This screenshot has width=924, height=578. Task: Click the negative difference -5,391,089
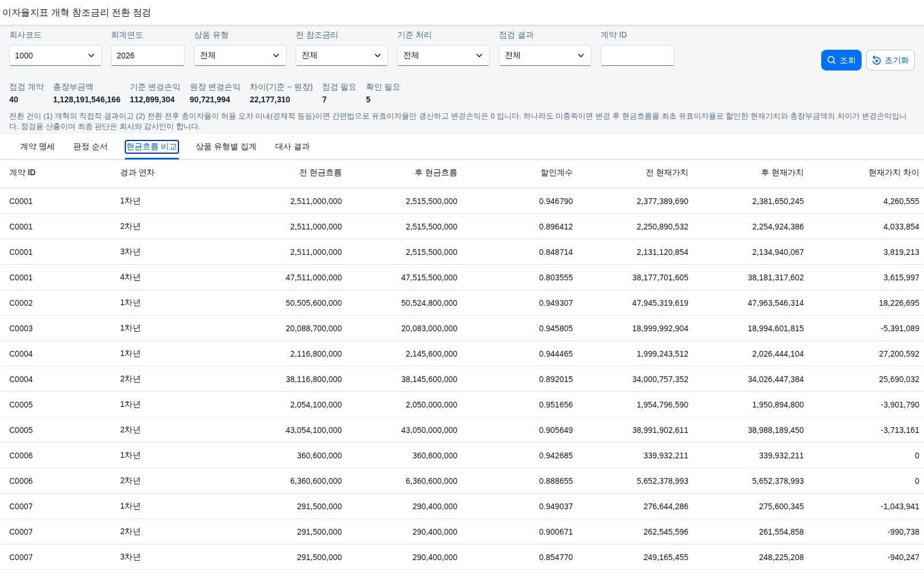pyautogui.click(x=900, y=328)
